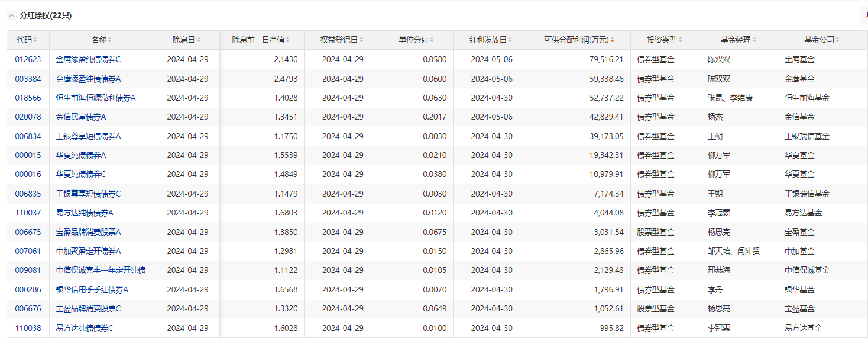This screenshot has height=338, width=868.
Task: Open fund code 006675 link
Action: [x=28, y=232]
